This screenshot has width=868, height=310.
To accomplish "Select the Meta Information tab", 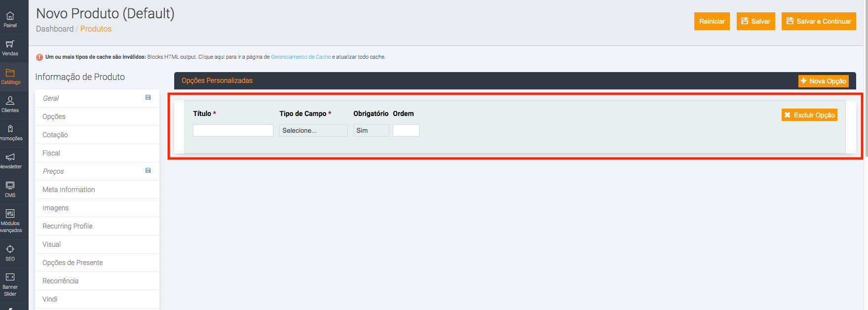I will click(x=97, y=190).
